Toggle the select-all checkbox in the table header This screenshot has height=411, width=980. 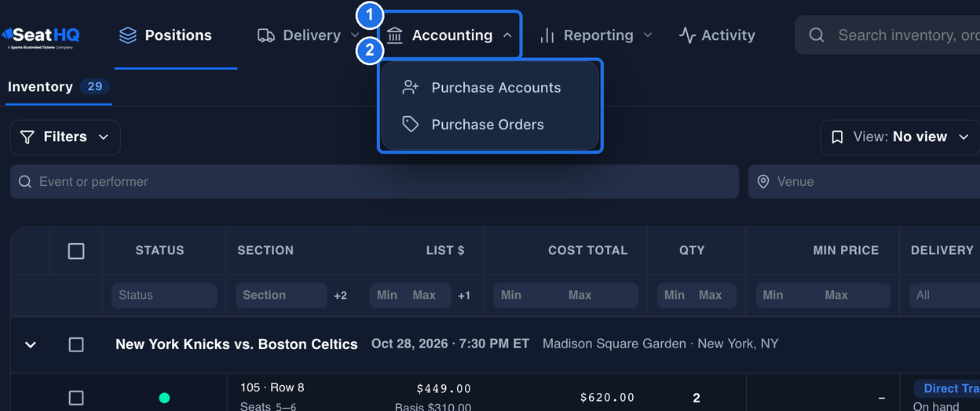76,251
